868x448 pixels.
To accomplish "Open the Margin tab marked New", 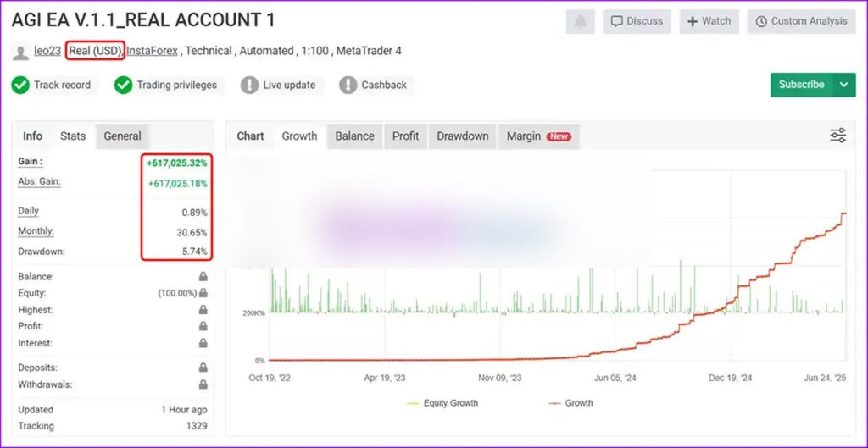I will 538,136.
